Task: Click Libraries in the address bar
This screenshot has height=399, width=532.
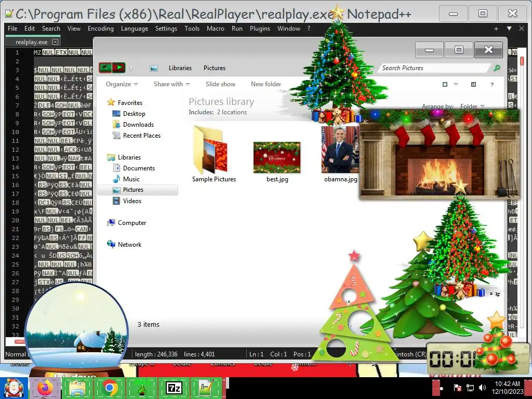Action: (x=180, y=68)
